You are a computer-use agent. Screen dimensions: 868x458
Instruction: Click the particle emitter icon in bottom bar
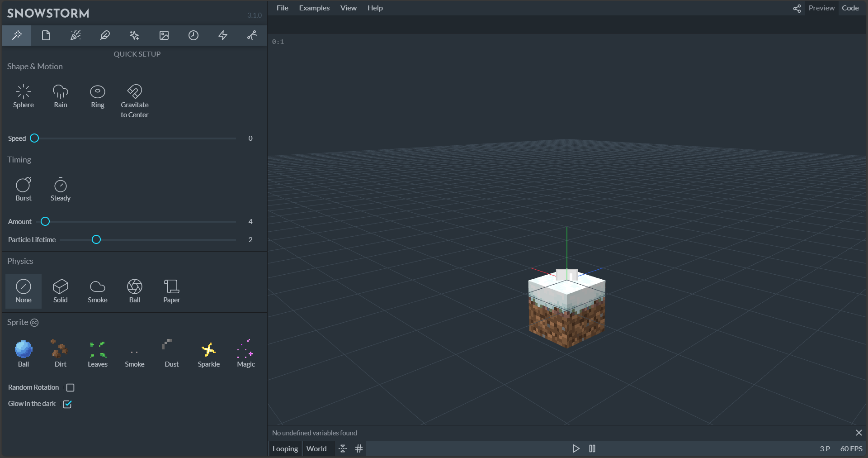(x=343, y=449)
